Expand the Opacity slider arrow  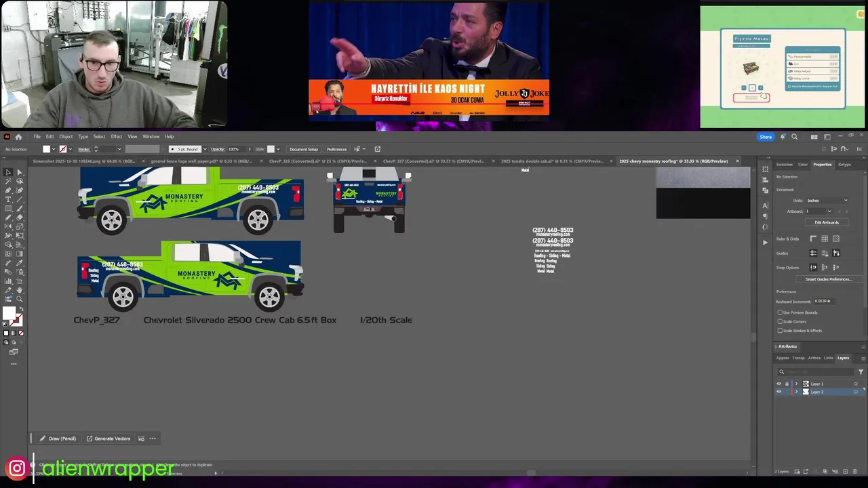[x=249, y=149]
